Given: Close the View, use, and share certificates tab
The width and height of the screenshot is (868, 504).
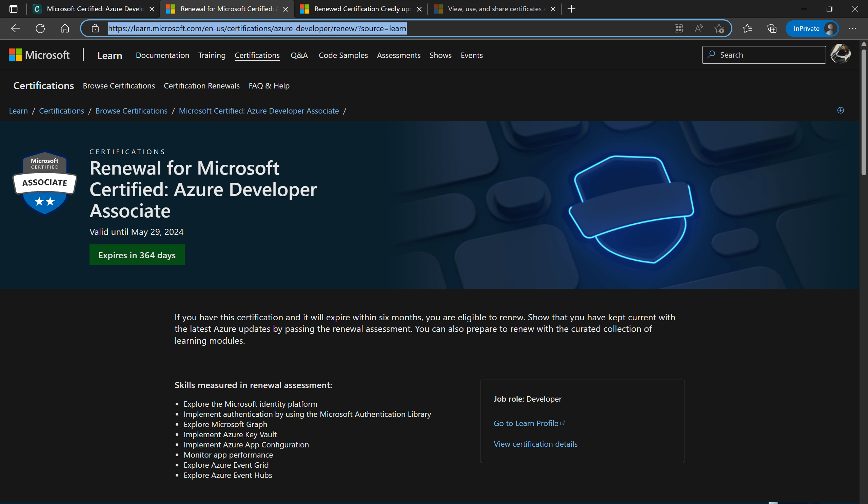Looking at the screenshot, I should pyautogui.click(x=553, y=9).
